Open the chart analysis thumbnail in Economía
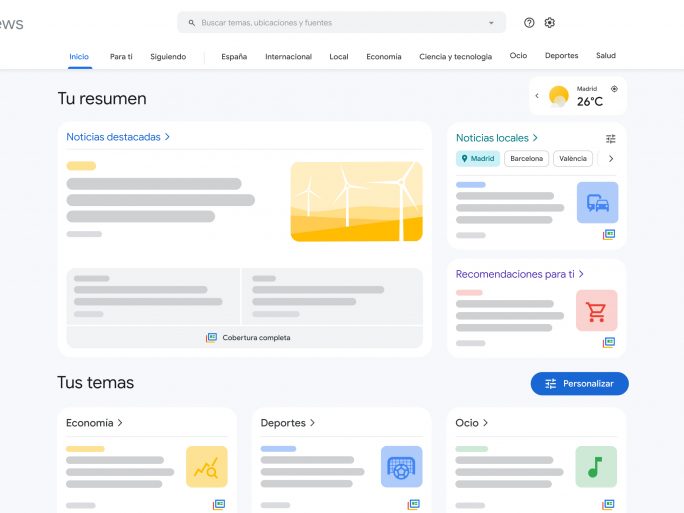Viewport: 684px width, 513px height. click(207, 466)
